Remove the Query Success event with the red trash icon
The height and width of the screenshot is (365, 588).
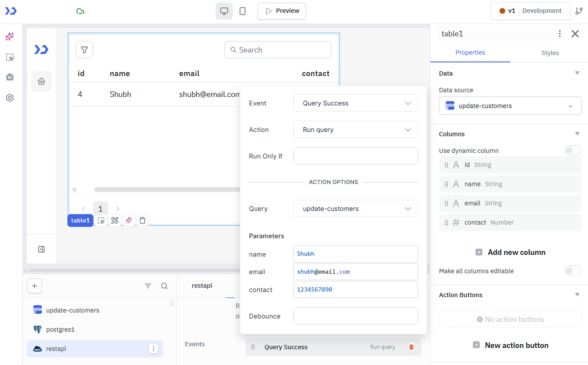(411, 347)
